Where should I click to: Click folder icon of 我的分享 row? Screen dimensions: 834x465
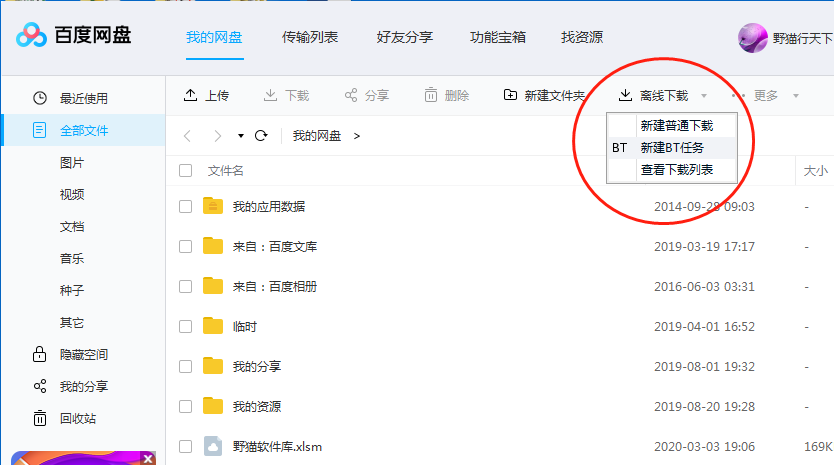pyautogui.click(x=213, y=366)
